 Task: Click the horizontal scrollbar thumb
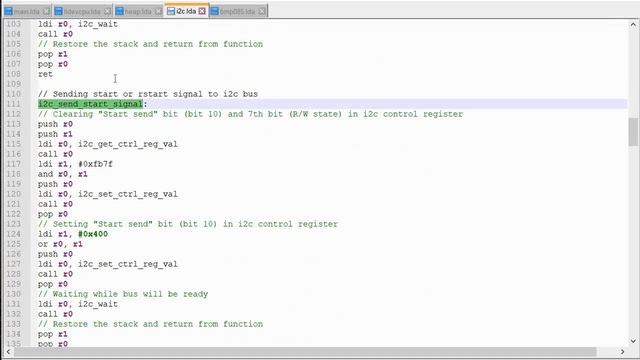click(305, 351)
